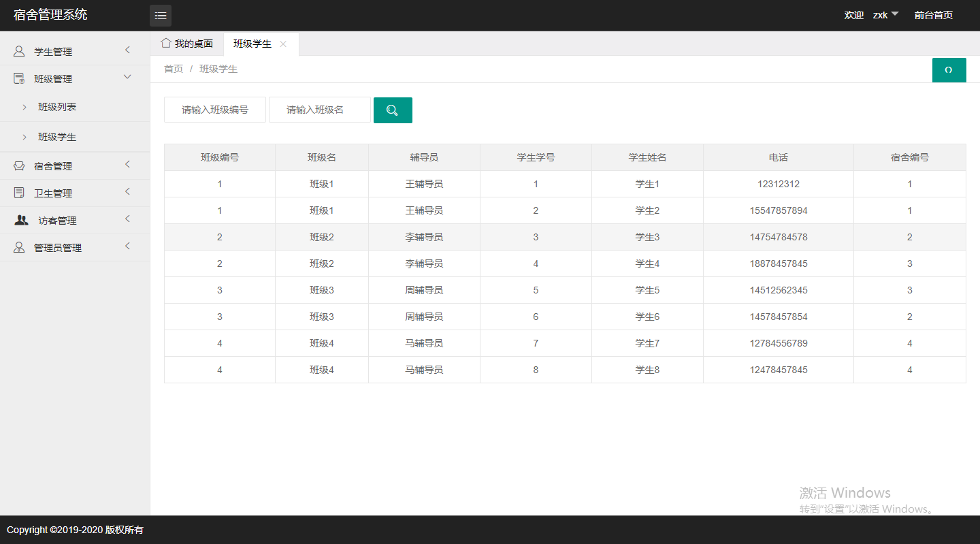
Task: Expand the 学生管理 menu chevron
Action: point(127,50)
